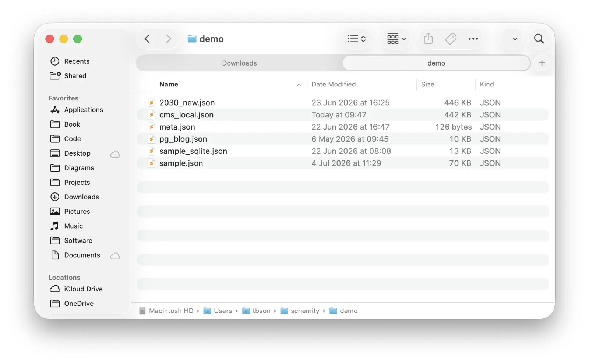Viewport: 589px width, 364px height.
Task: Click the yellow minimize window button
Action: [63, 39]
